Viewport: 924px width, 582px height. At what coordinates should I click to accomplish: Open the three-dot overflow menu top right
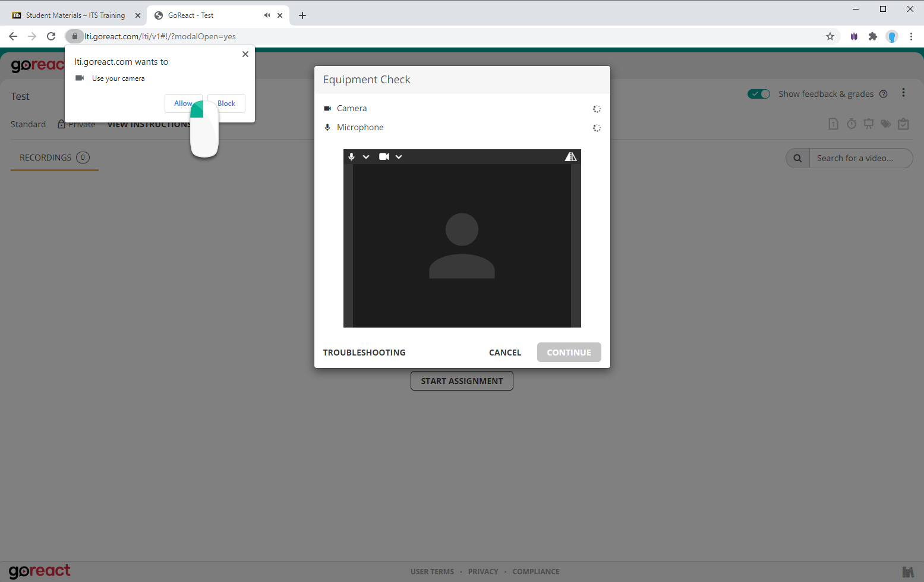904,92
